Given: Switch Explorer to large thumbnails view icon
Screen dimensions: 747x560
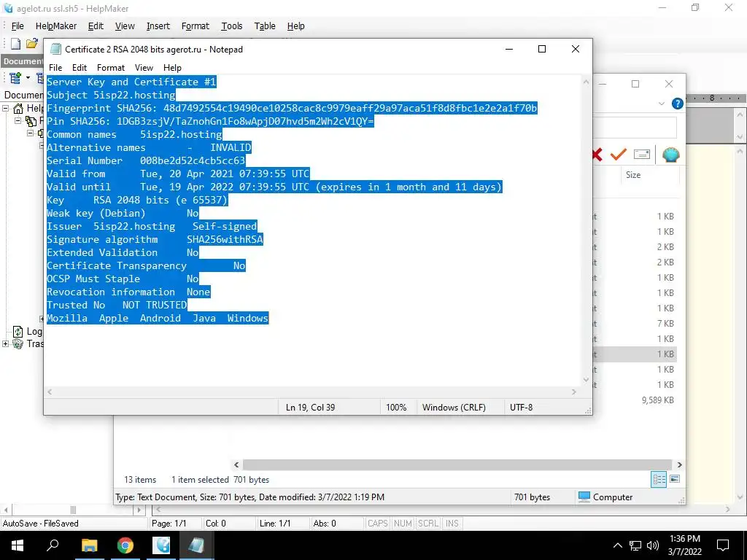Looking at the screenshot, I should pos(675,479).
